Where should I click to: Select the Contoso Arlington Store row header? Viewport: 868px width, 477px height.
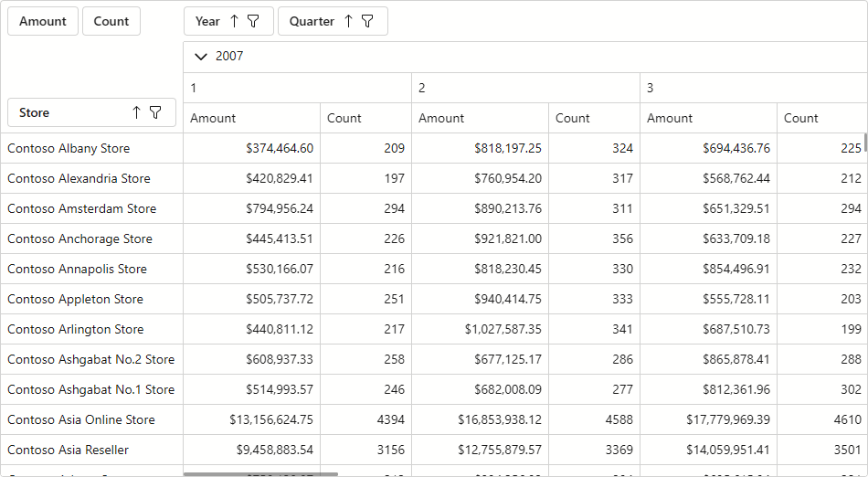(92, 329)
